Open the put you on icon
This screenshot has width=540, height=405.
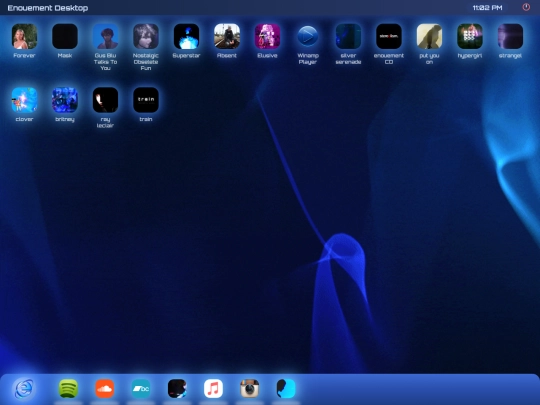pyautogui.click(x=429, y=36)
